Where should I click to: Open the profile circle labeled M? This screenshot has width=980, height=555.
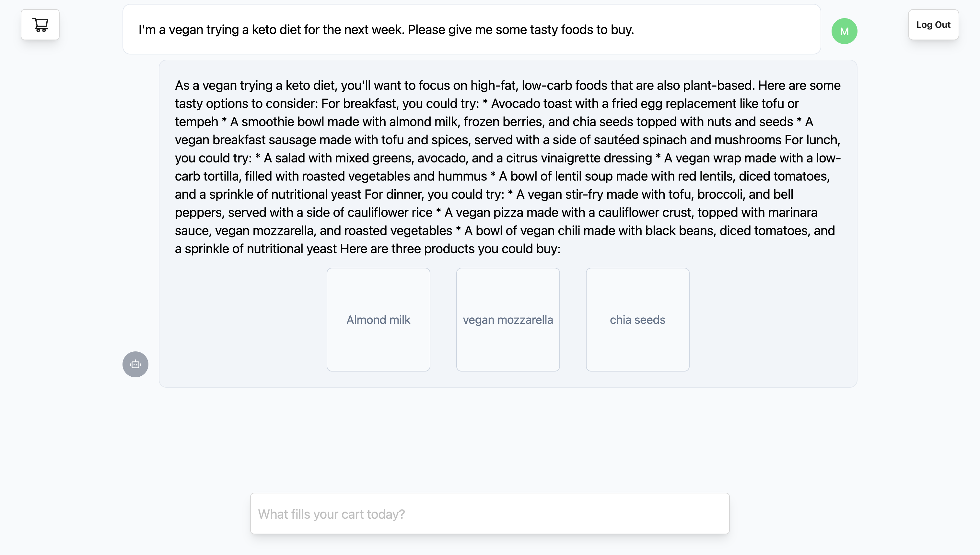coord(844,31)
